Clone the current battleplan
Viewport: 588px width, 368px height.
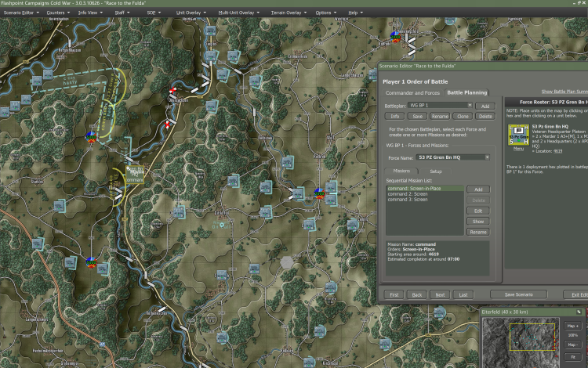(x=463, y=116)
